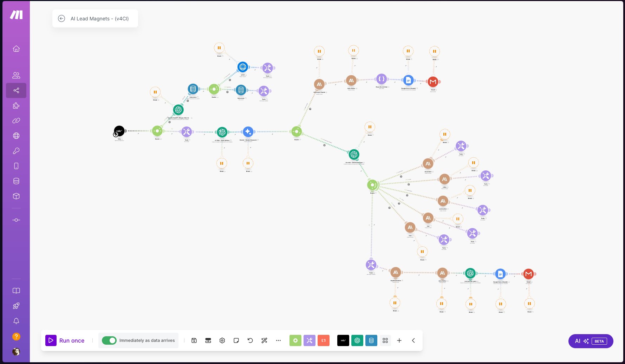Viewport: 625px width, 364px height.
Task: Open the three-dots More menu in the toolbar
Action: click(278, 340)
